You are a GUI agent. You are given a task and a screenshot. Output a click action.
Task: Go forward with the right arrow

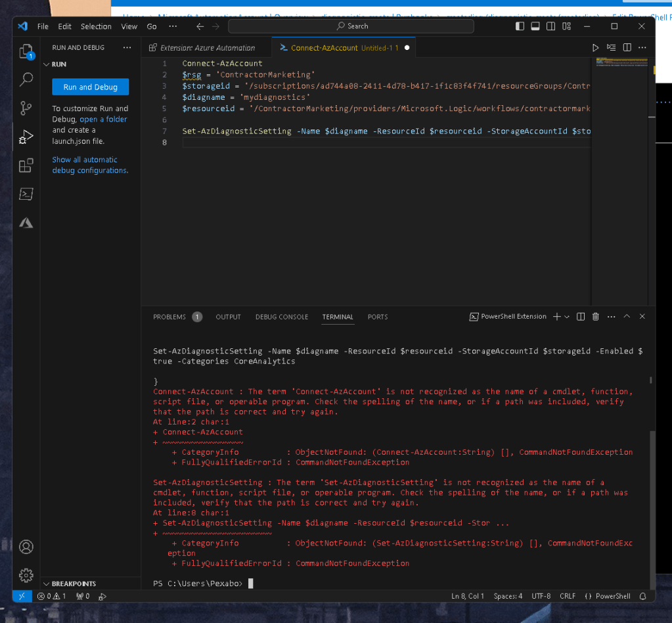click(x=215, y=26)
